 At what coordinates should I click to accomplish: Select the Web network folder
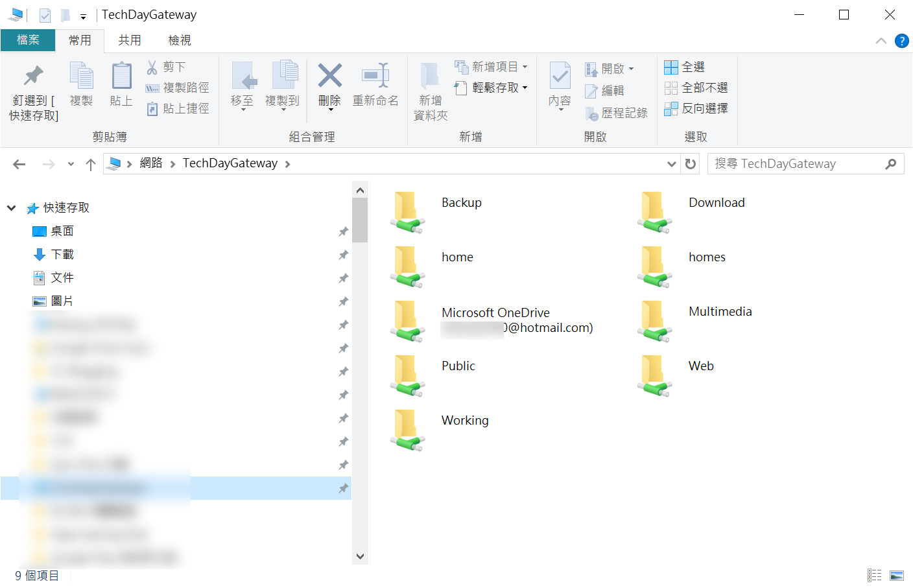[675, 375]
